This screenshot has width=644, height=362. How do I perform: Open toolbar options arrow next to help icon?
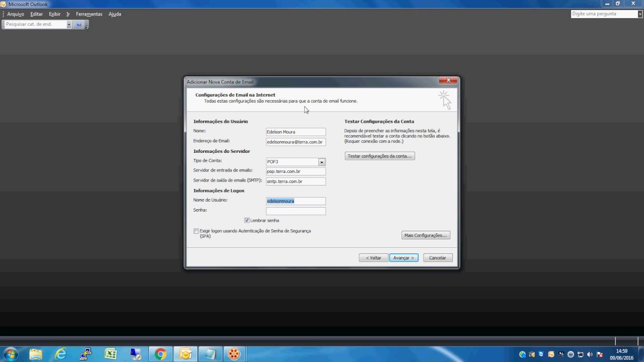(x=87, y=25)
